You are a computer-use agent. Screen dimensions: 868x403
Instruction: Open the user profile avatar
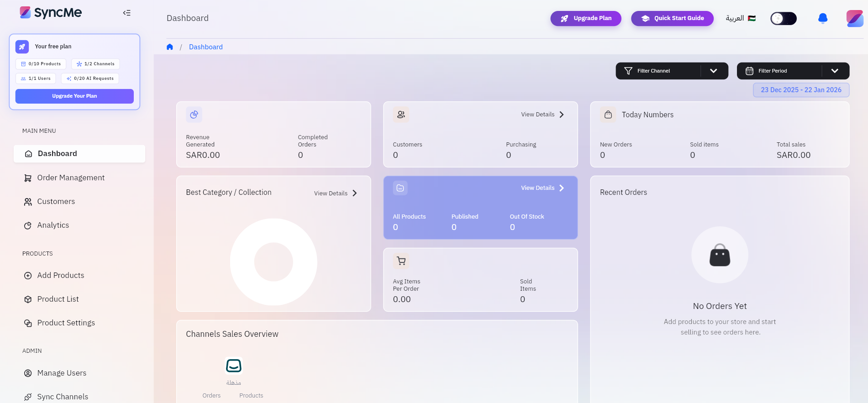[x=854, y=18]
